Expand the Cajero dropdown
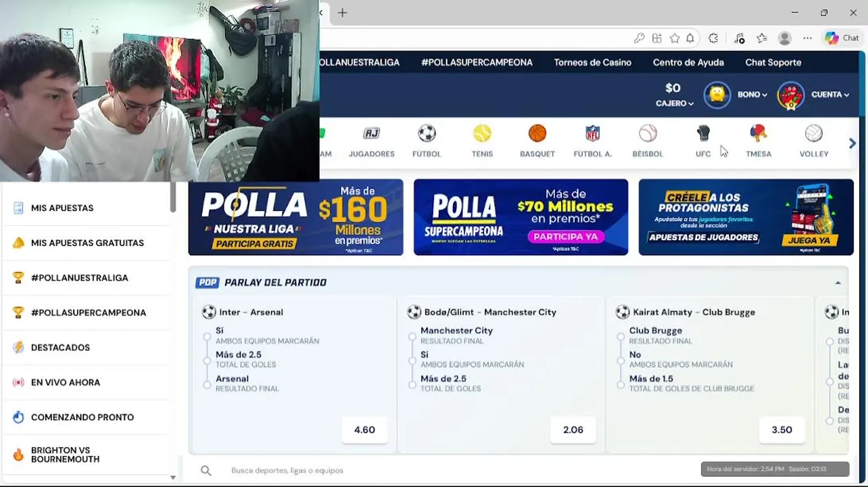The width and height of the screenshot is (868, 487). (x=675, y=95)
